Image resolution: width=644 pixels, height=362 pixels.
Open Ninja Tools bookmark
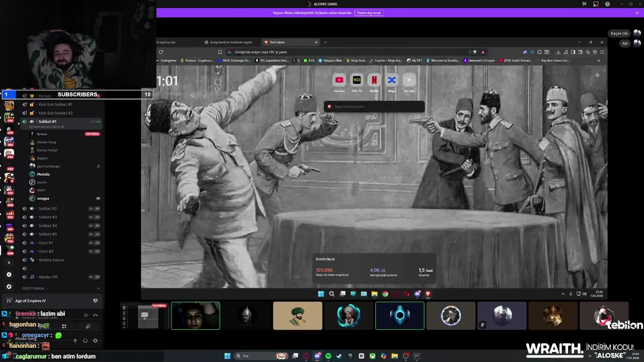click(x=356, y=60)
